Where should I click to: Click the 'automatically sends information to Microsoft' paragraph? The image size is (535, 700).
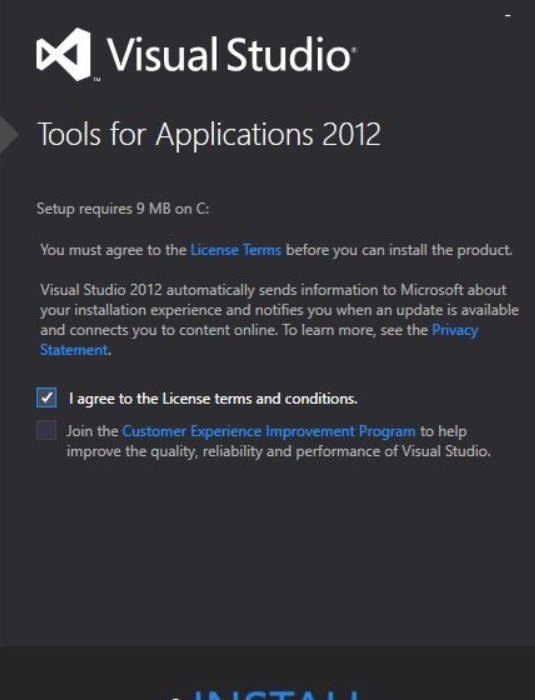(x=280, y=320)
